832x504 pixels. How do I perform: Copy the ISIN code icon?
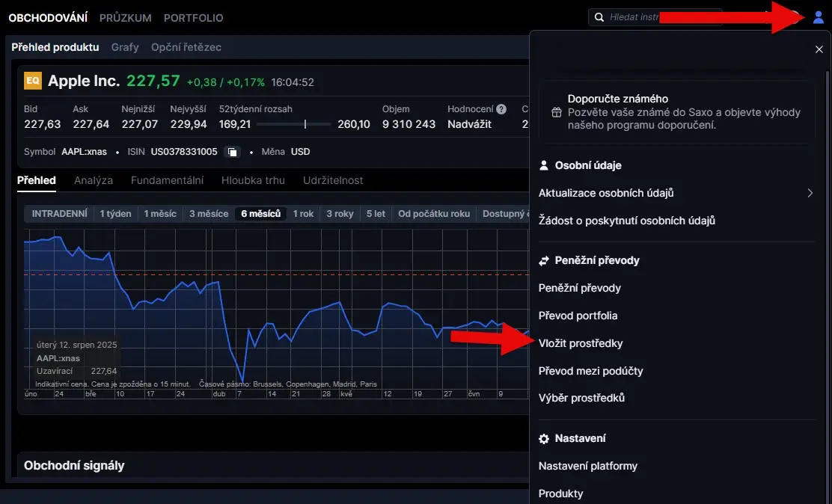233,152
